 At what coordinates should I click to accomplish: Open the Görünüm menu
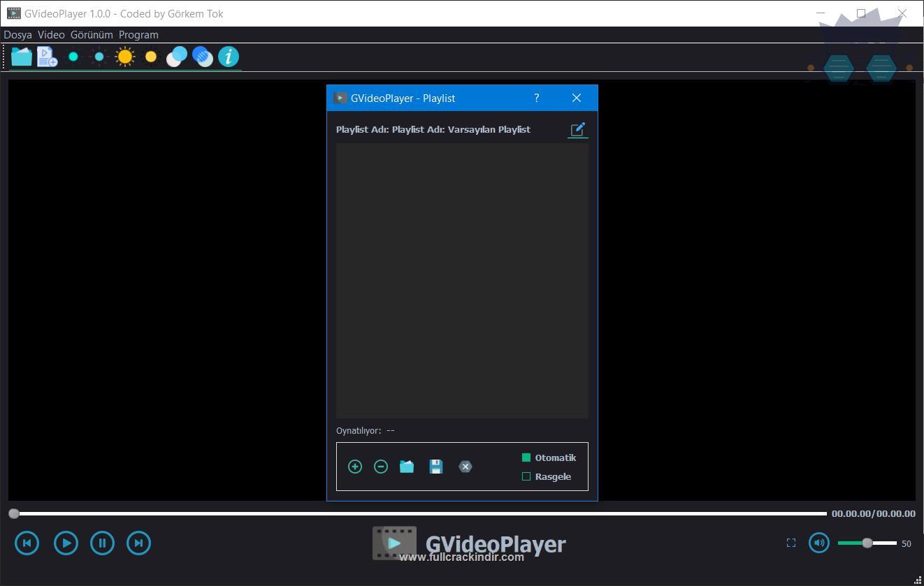(x=92, y=34)
